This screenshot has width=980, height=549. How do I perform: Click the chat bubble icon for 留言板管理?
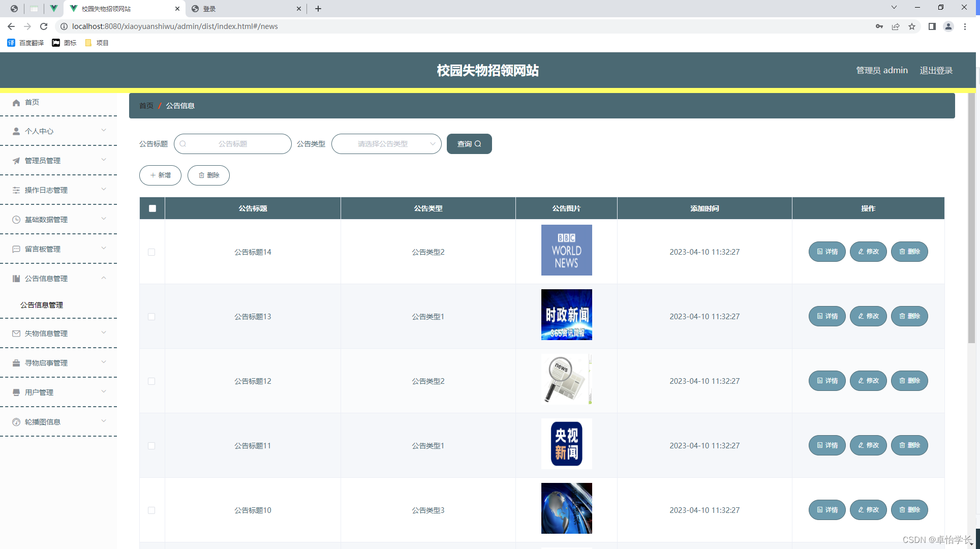(x=16, y=249)
